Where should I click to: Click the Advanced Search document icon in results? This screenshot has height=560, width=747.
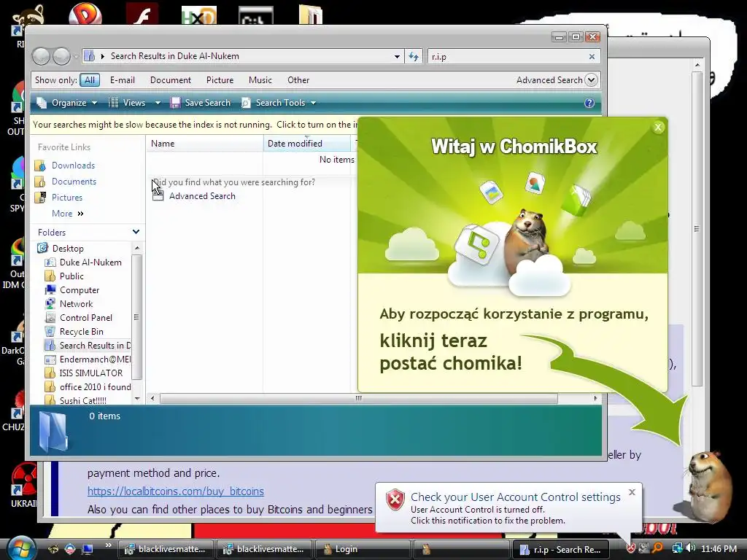tap(158, 194)
